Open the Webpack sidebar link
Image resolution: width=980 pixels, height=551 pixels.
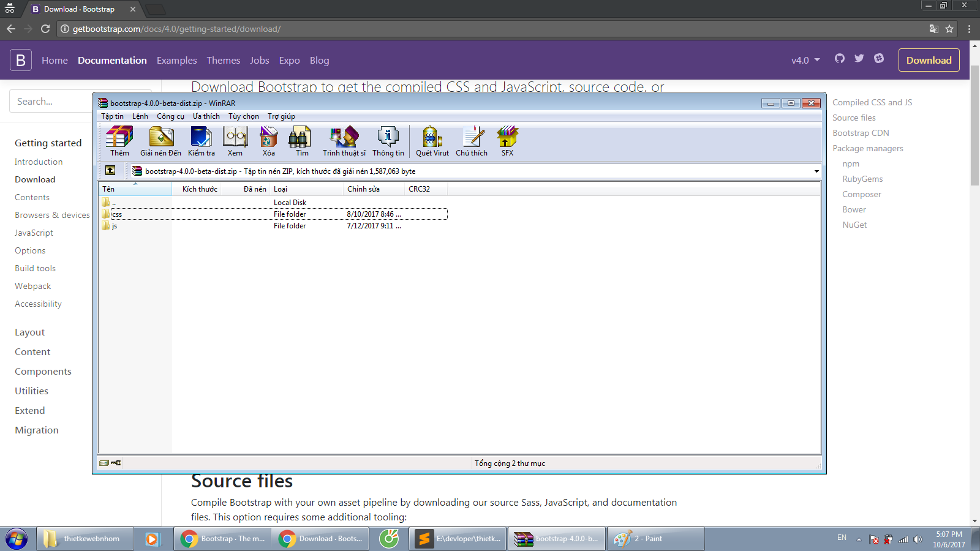click(x=33, y=286)
